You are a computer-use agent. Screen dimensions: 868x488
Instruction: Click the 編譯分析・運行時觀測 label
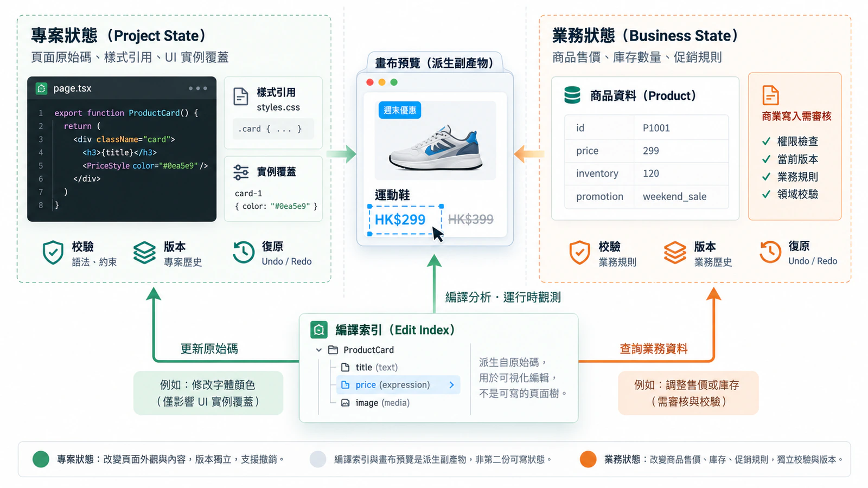[x=503, y=297]
